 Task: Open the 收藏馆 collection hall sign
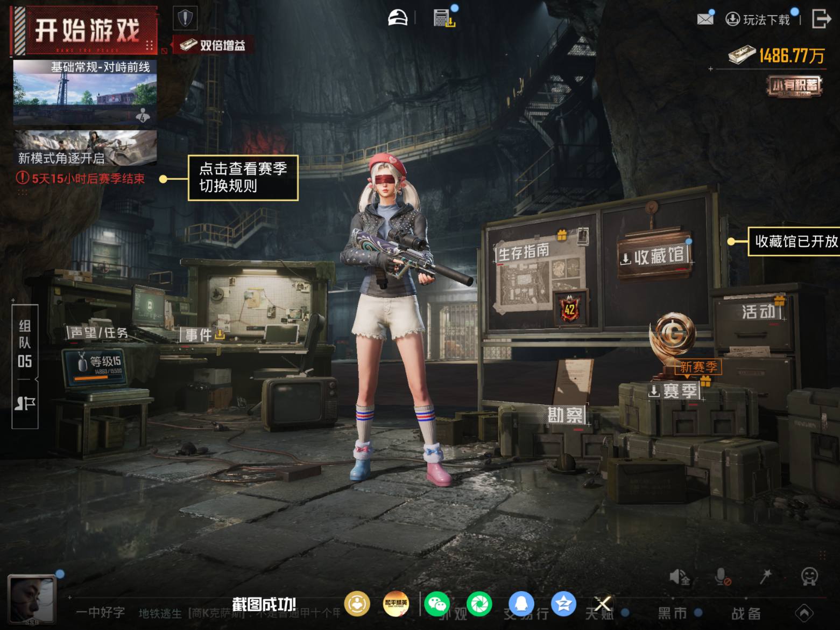point(654,256)
